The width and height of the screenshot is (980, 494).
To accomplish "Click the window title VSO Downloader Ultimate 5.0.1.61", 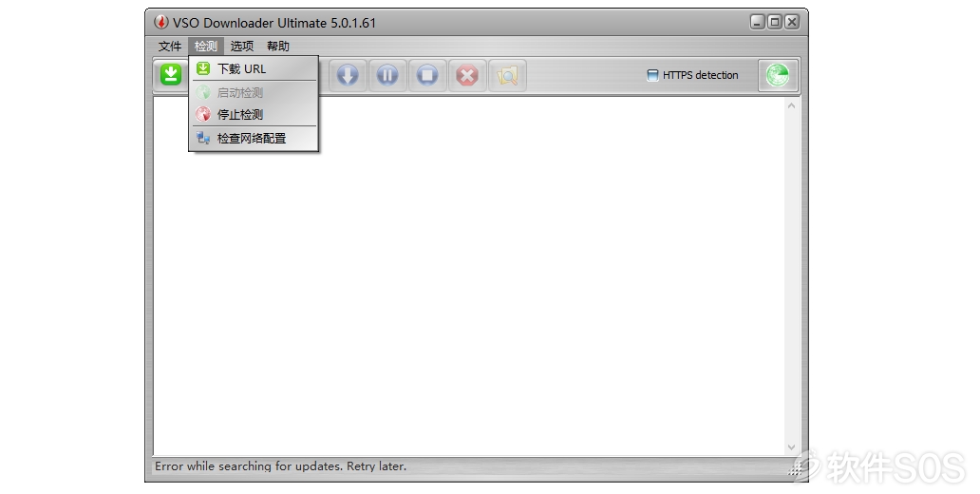I will (274, 23).
